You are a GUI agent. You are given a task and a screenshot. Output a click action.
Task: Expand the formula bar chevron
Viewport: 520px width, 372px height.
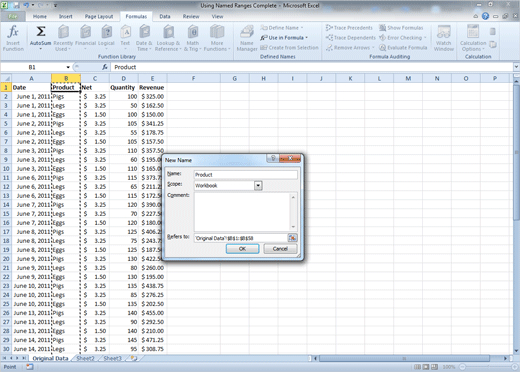(x=516, y=67)
